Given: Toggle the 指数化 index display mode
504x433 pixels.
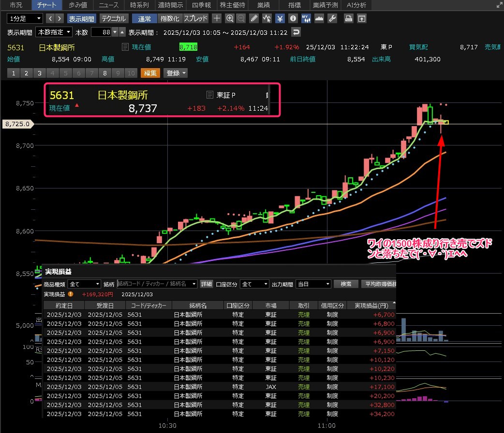Looking at the screenshot, I should (x=170, y=18).
